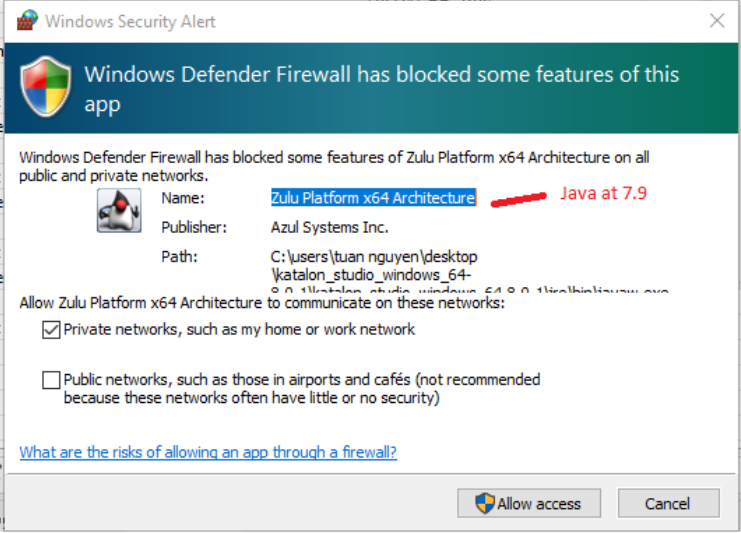Click the firewall icon in the title bar
Viewport: 741px width, 533px height.
point(28,20)
